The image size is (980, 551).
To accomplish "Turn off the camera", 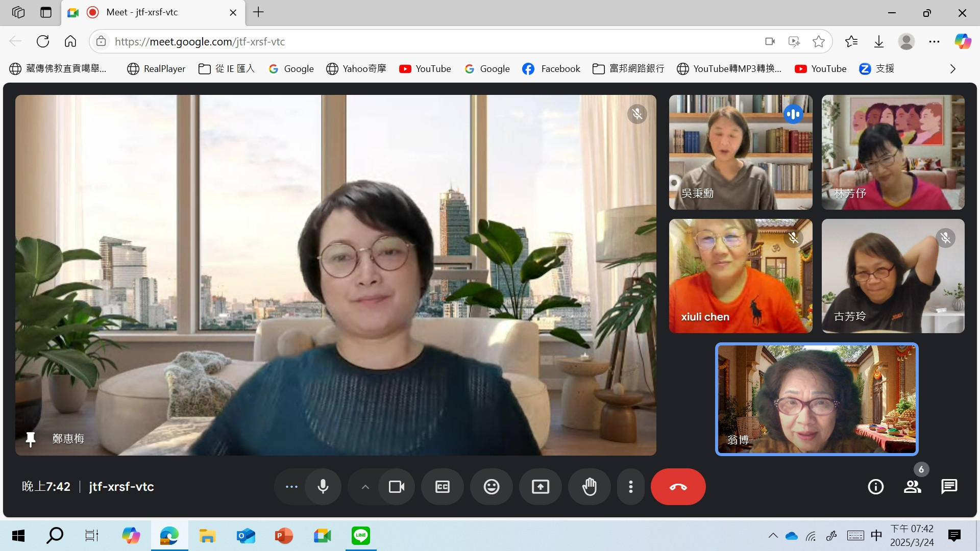I will tap(396, 487).
